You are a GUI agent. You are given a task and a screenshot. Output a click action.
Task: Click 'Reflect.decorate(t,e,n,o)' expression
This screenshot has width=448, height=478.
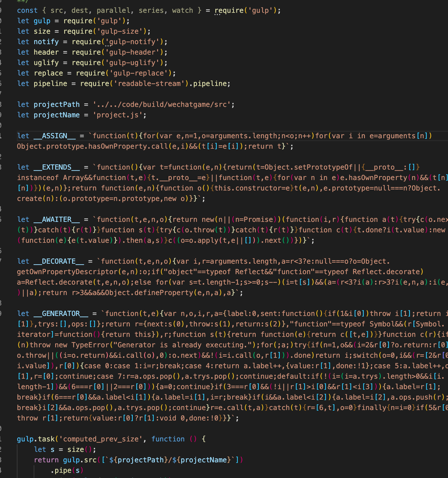(78, 282)
